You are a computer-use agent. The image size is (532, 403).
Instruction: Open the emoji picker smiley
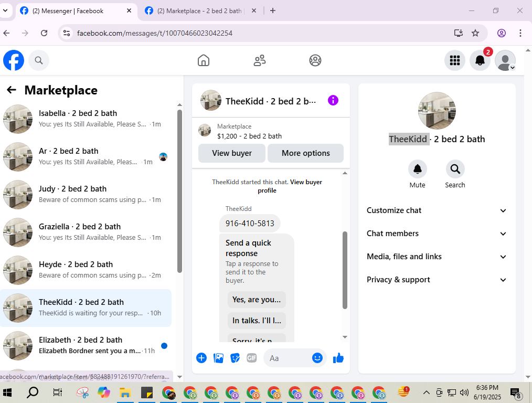(x=317, y=358)
